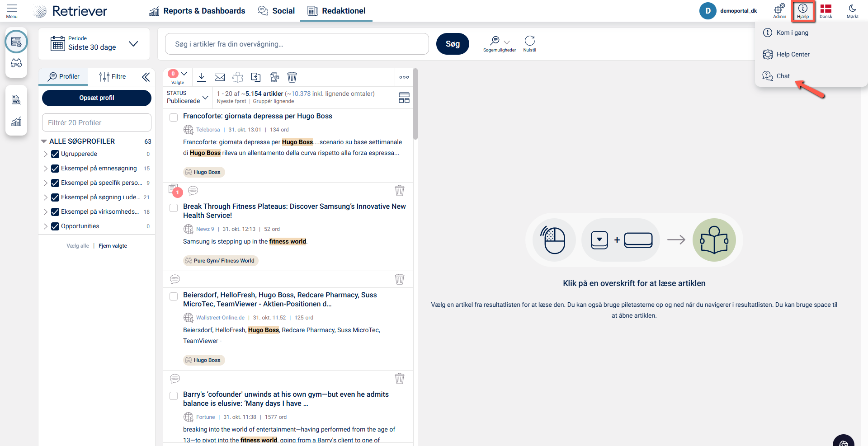The height and width of the screenshot is (446, 868).
Task: Click Gruppér lignende option
Action: (x=274, y=101)
